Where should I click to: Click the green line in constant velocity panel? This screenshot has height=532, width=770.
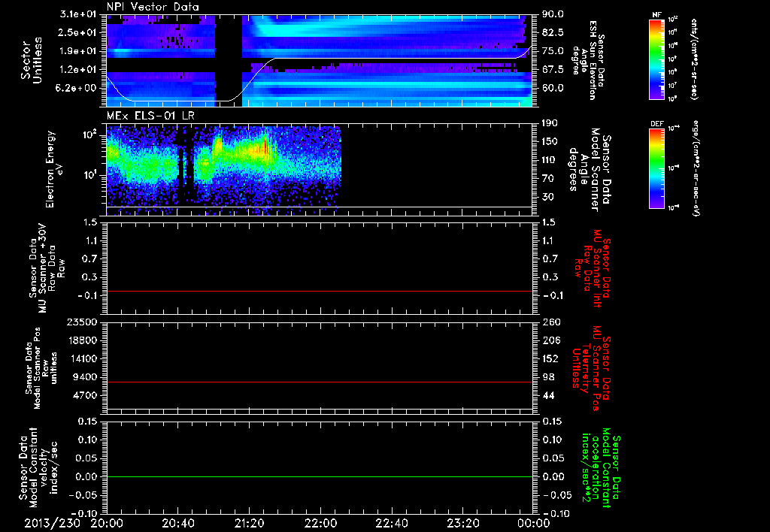pyautogui.click(x=319, y=476)
